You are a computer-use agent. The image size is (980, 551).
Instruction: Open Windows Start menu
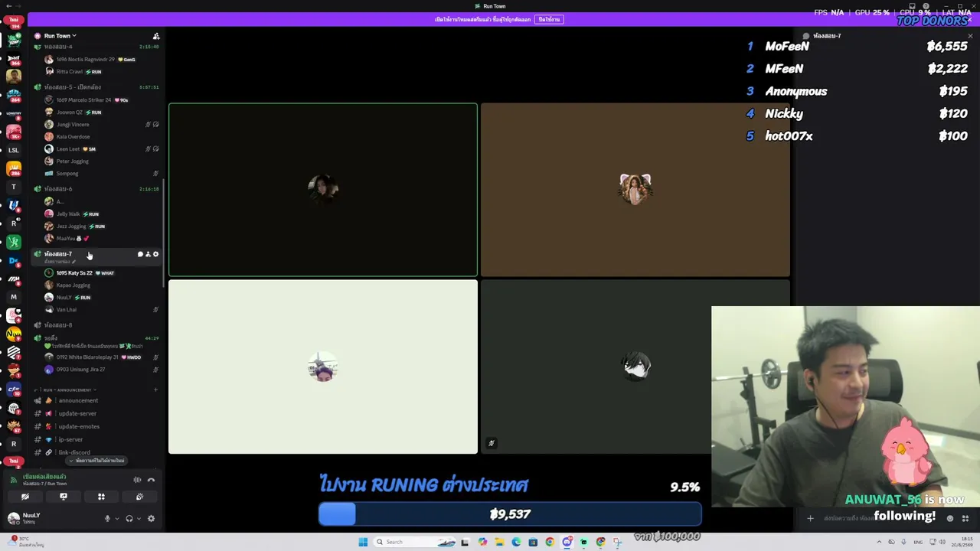pyautogui.click(x=363, y=542)
